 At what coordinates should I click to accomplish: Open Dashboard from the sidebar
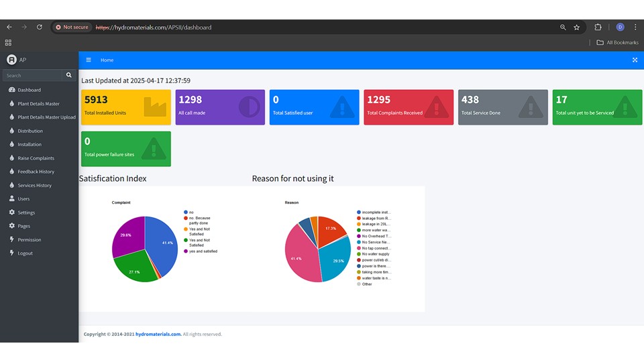(29, 90)
